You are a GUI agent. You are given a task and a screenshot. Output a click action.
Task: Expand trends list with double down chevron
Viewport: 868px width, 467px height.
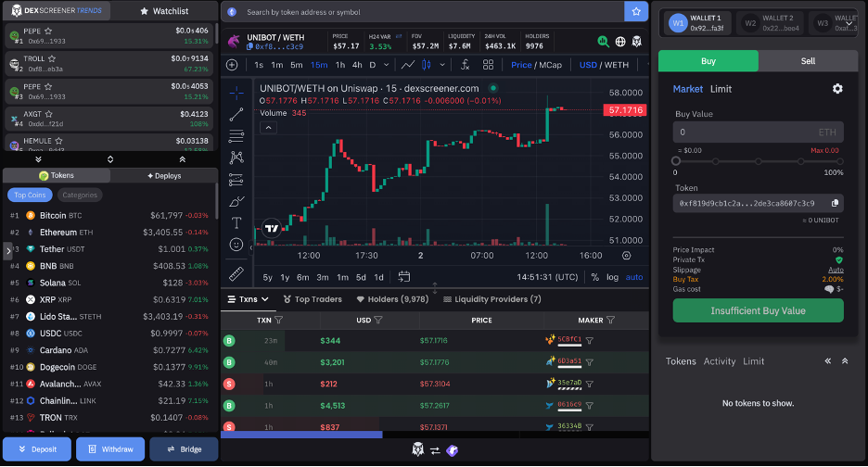38,159
